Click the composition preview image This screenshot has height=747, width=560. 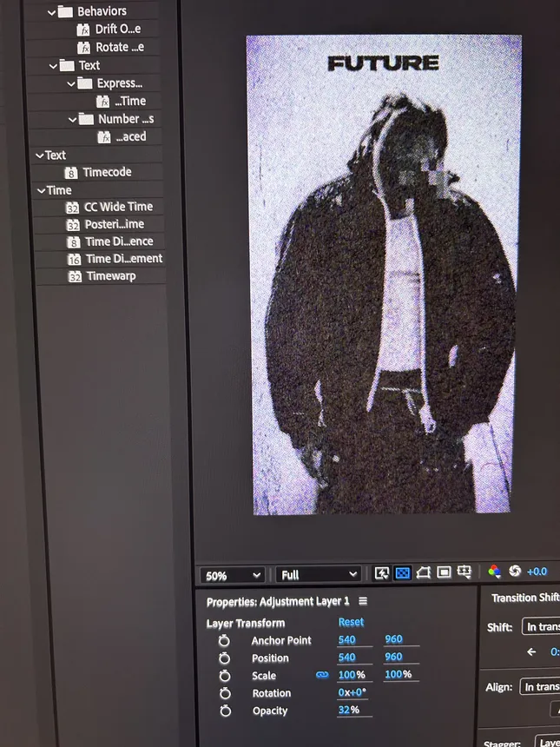(384, 274)
